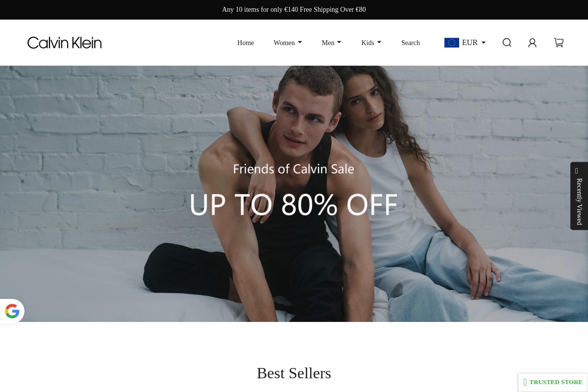Click the magnifying glass search icon
Image resolution: width=588 pixels, height=392 pixels.
pos(507,43)
